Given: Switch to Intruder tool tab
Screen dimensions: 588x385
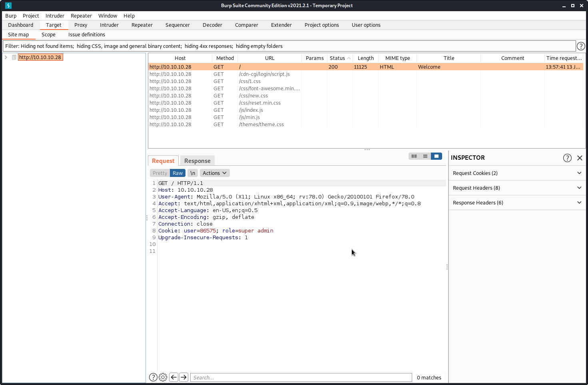Looking at the screenshot, I should tap(109, 25).
